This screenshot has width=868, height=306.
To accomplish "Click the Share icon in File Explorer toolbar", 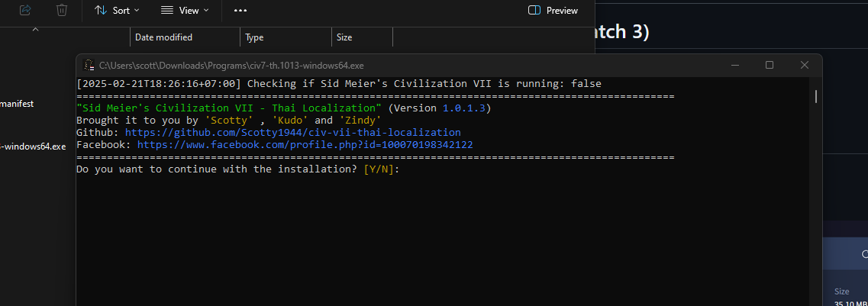I will click(x=25, y=10).
